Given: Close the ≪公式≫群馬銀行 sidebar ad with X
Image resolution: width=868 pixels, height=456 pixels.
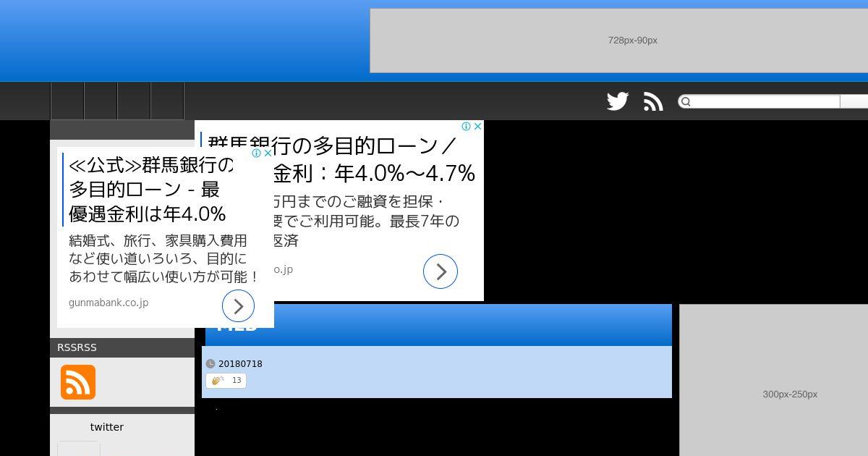Looking at the screenshot, I should pos(268,153).
